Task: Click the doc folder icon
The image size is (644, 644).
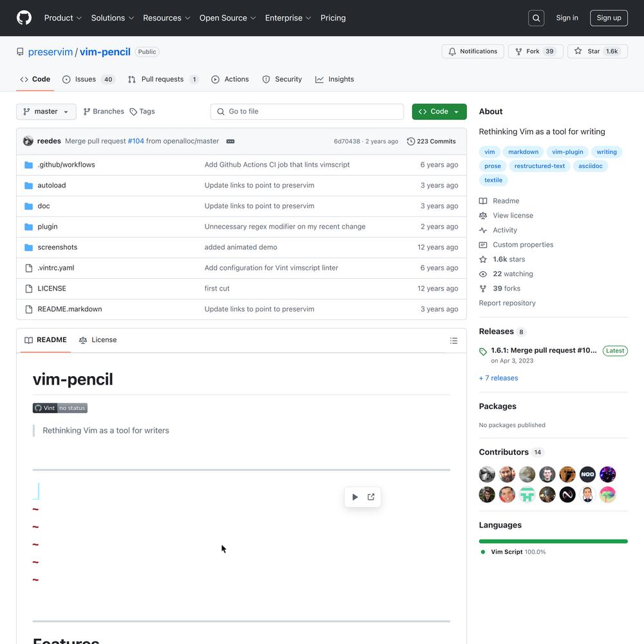Action: point(29,206)
